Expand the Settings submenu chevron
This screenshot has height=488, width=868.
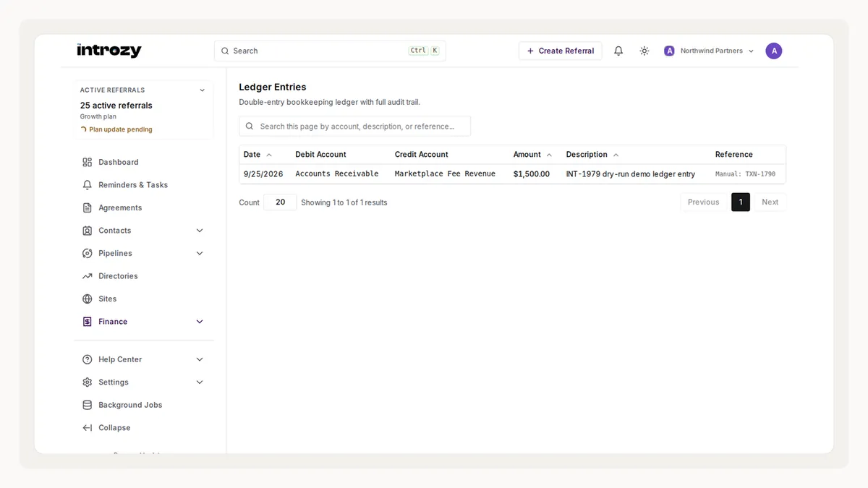point(200,382)
